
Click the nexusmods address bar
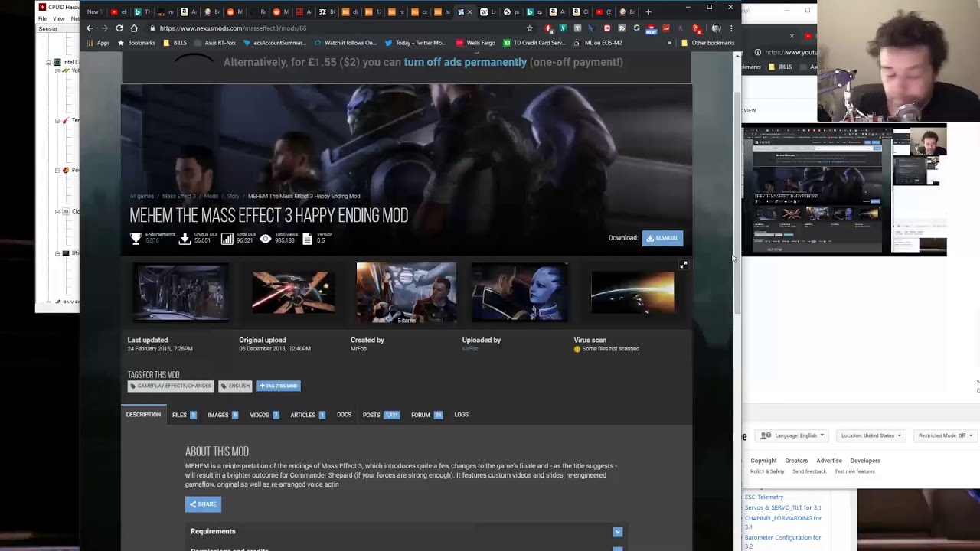[337, 28]
